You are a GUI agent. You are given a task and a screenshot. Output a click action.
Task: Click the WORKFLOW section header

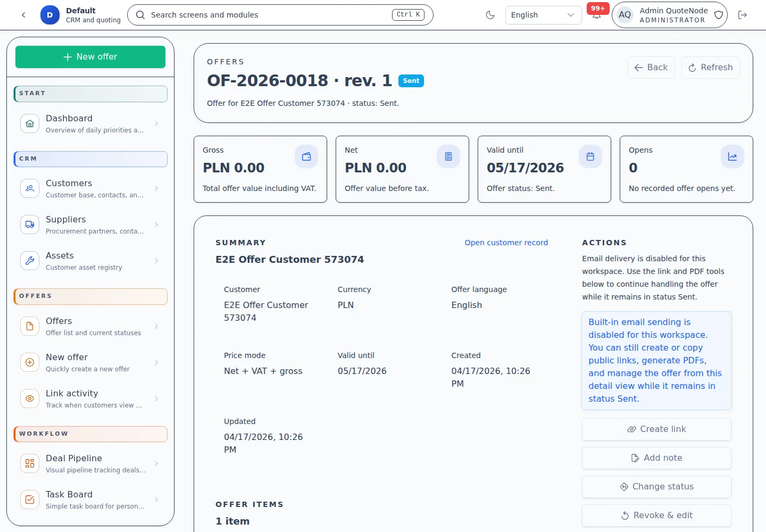point(90,434)
